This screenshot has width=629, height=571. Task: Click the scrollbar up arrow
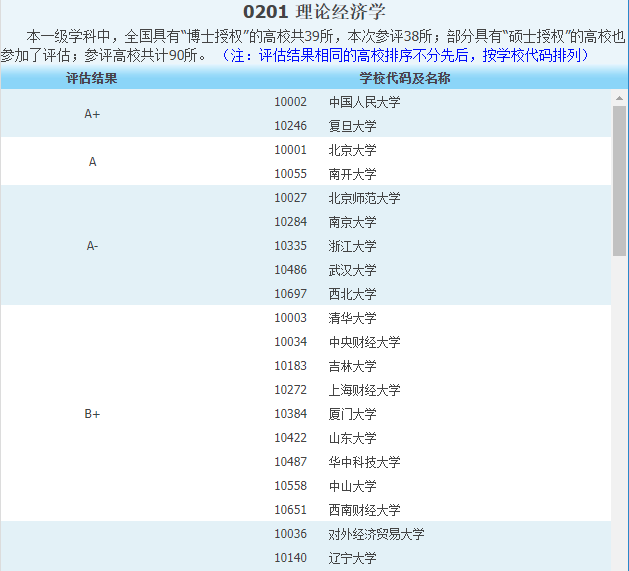pos(619,98)
